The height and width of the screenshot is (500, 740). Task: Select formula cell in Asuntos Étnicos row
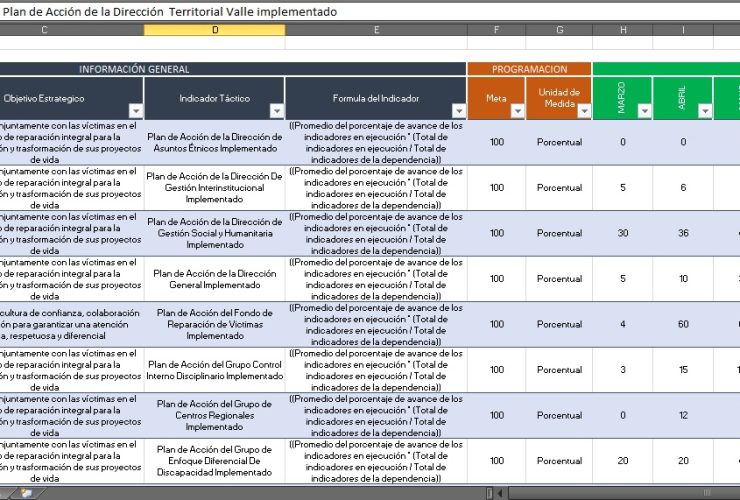tap(376, 142)
